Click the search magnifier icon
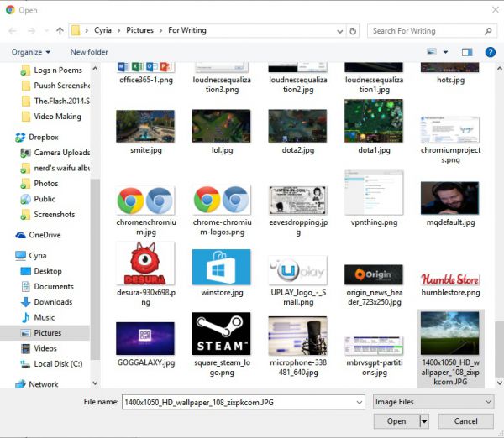 488,31
